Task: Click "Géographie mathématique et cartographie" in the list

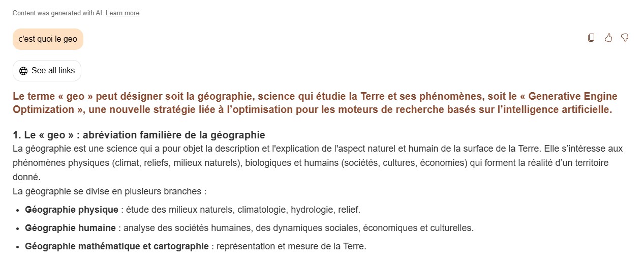Action: point(116,246)
